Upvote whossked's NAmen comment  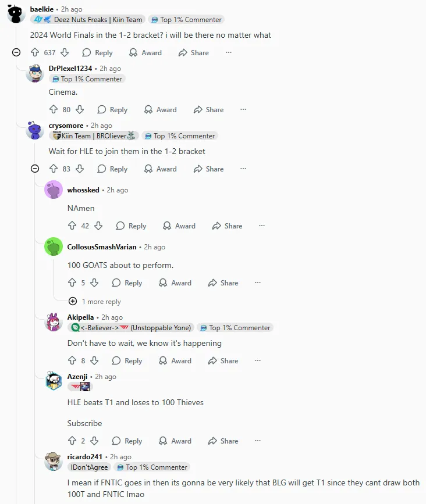click(x=72, y=226)
